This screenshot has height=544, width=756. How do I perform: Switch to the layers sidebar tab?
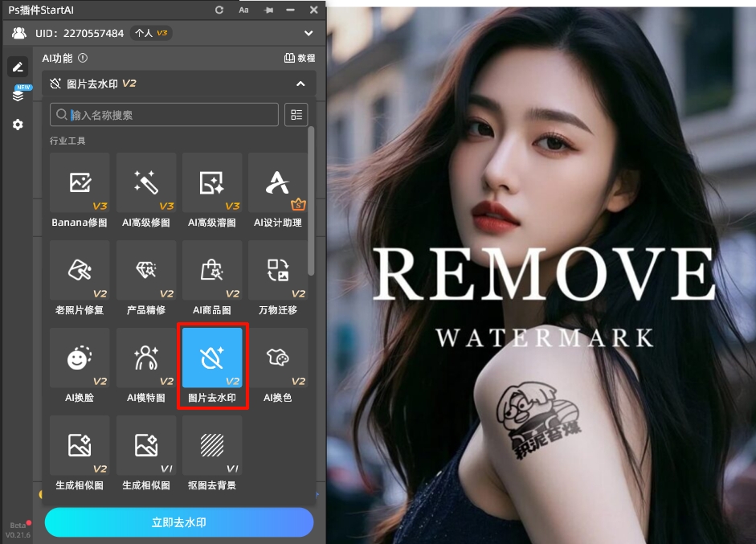[x=18, y=95]
